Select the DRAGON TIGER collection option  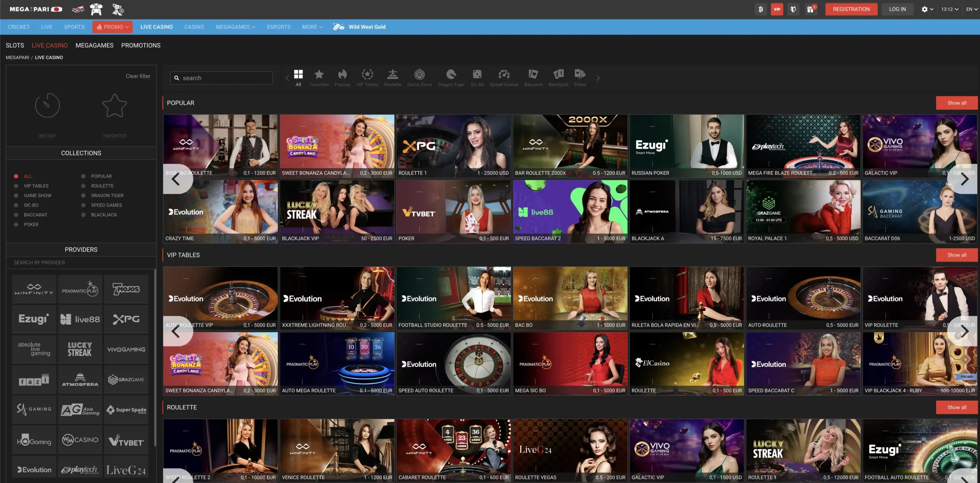pyautogui.click(x=102, y=195)
